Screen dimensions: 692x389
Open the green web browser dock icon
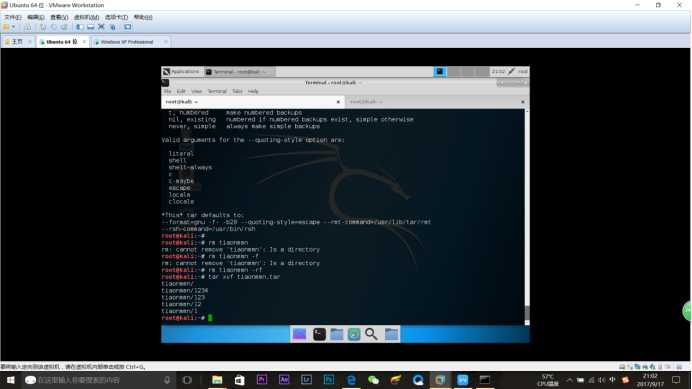click(354, 334)
